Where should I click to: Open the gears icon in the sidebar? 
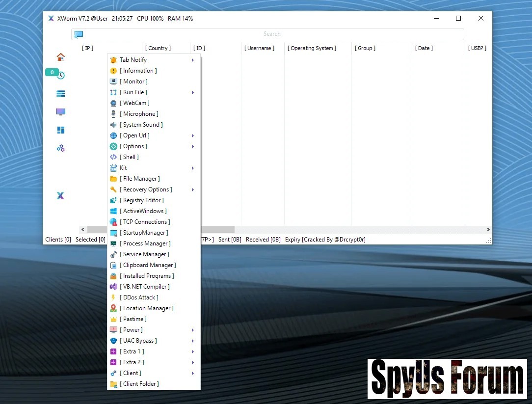[x=60, y=148]
